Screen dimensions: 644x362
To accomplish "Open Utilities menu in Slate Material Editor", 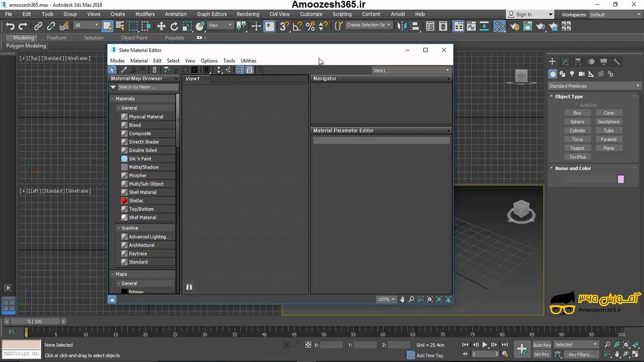I will tap(249, 61).
